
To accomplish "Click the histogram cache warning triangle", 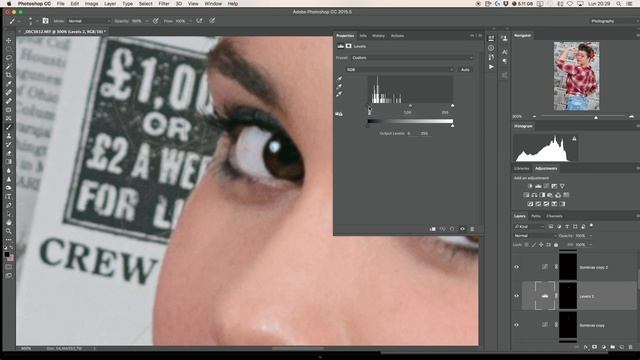I will click(x=574, y=139).
